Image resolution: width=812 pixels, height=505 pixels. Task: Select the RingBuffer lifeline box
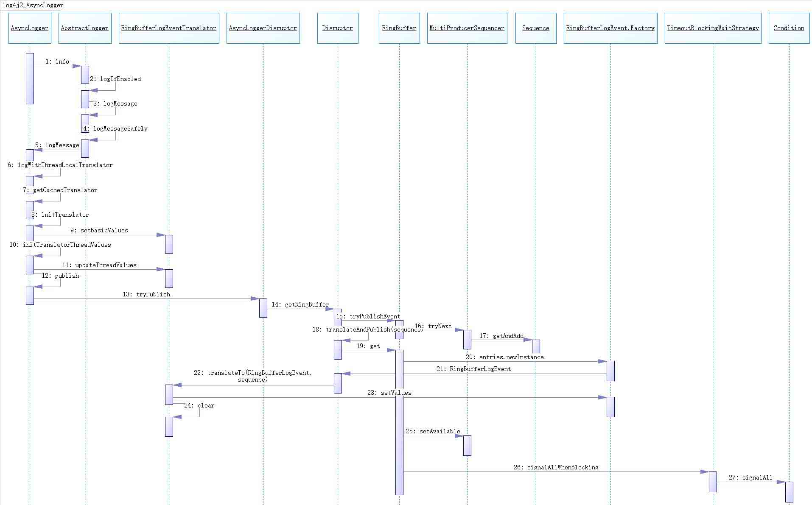[399, 28]
